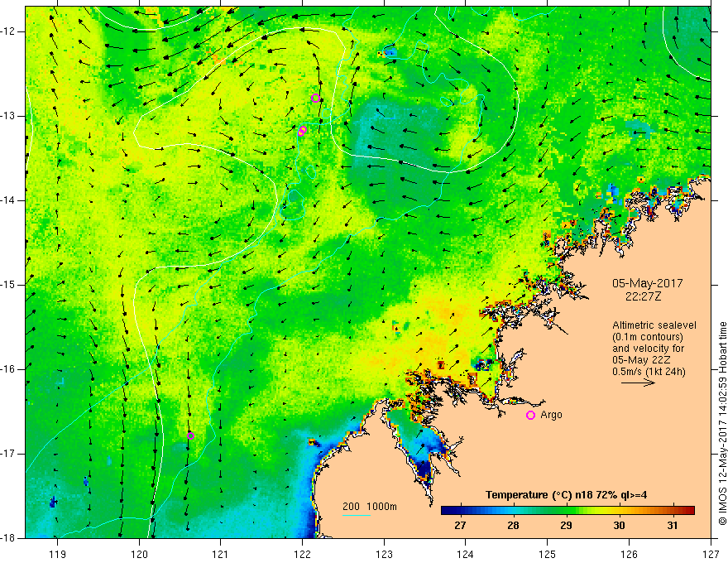The height and width of the screenshot is (563, 728).
Task: Click the '200 1000m' depth contour label
Action: (370, 507)
